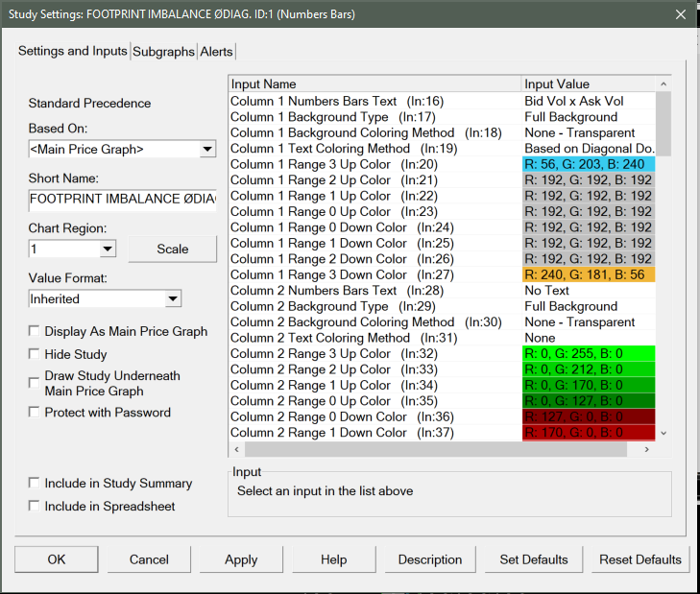Select bright green Column 2 Range 3 Up Color
The image size is (700, 594).
[x=589, y=354]
